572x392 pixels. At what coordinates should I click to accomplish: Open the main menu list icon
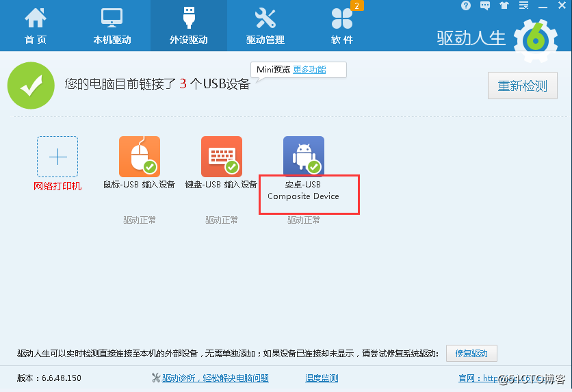coord(523,5)
